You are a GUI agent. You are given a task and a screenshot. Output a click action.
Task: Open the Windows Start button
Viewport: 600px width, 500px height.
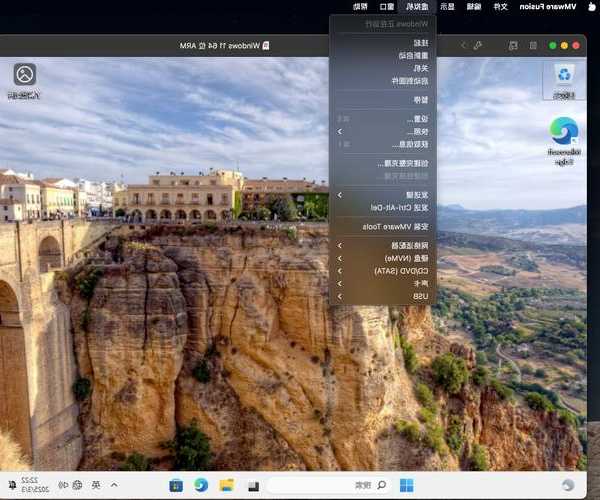pos(406,485)
